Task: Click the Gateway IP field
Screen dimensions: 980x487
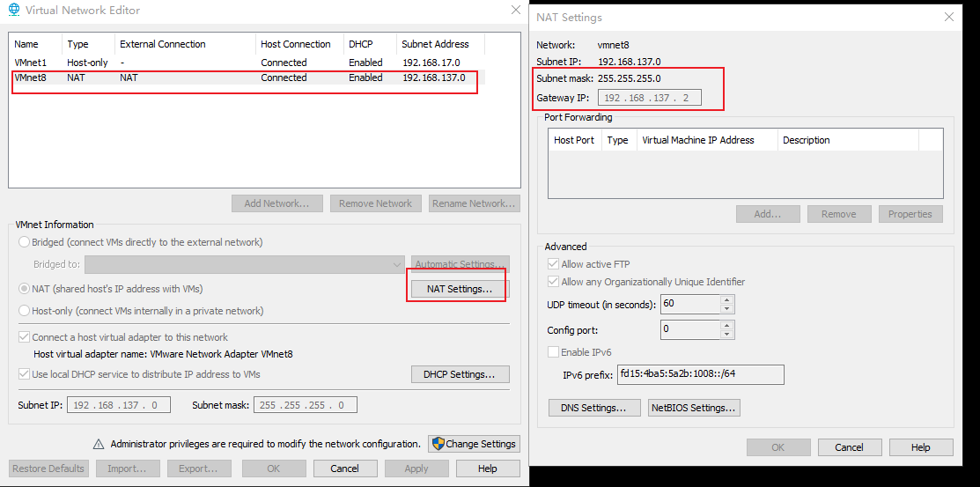Action: [x=650, y=98]
